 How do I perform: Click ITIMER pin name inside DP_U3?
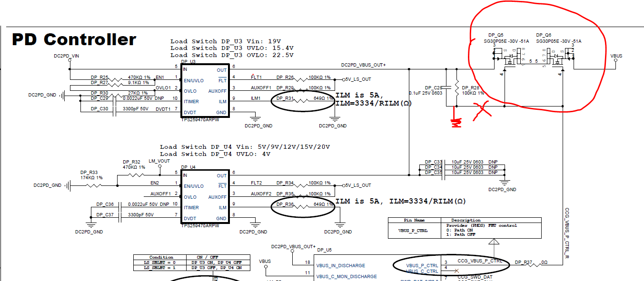(191, 102)
